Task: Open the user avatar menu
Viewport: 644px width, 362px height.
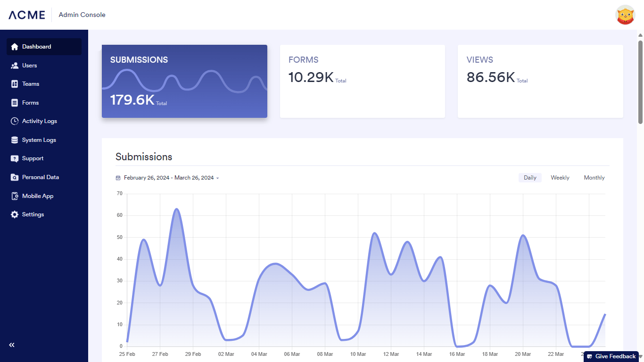Action: tap(625, 15)
